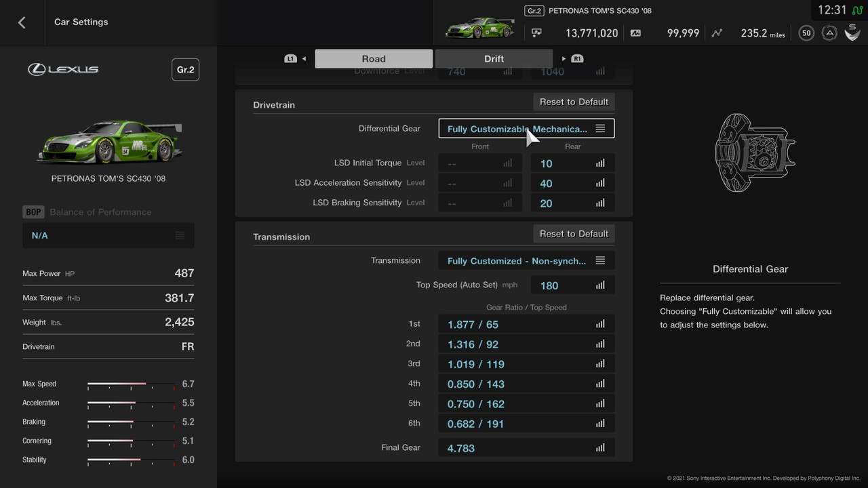Click the Stability 6.0 rating bar
868x488 pixels.
click(131, 460)
